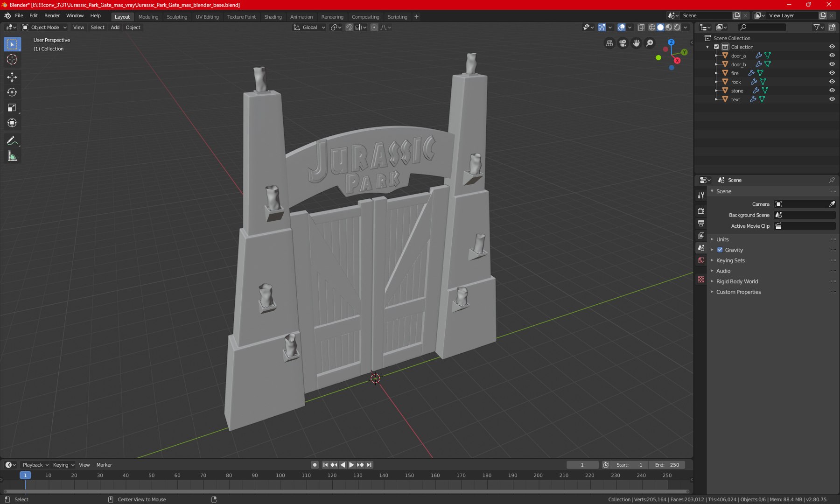
Task: Switch to the Modeling workspace tab
Action: [148, 17]
